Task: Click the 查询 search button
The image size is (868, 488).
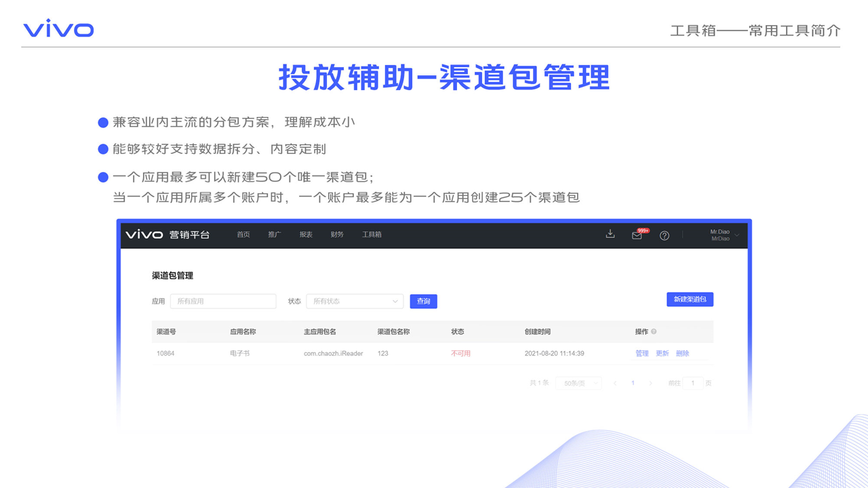Action: pos(423,301)
